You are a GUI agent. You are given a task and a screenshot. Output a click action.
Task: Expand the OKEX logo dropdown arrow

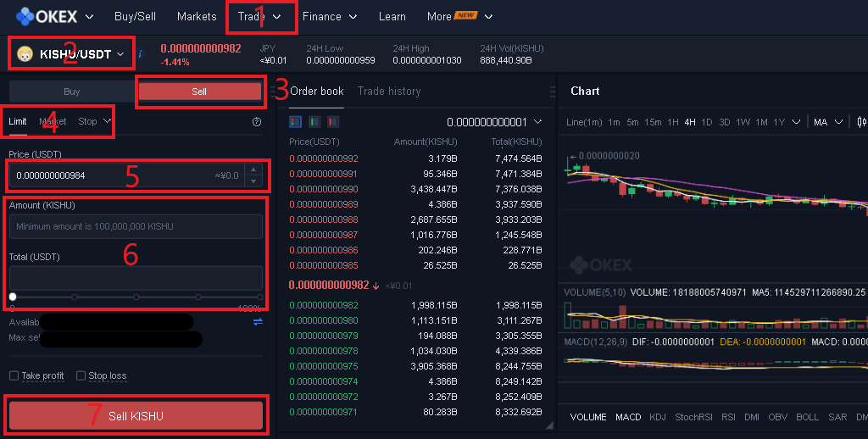[x=89, y=17]
